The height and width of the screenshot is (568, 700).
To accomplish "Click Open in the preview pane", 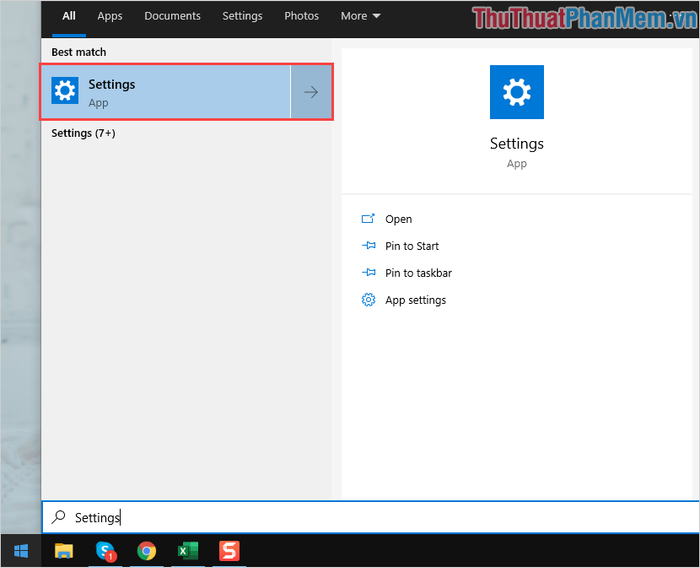I will click(x=399, y=219).
